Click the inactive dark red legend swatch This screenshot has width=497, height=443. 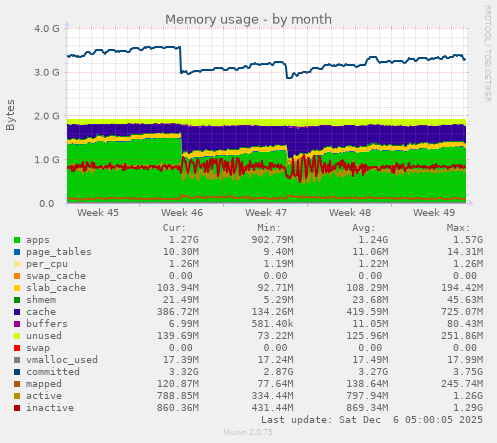pos(17,408)
